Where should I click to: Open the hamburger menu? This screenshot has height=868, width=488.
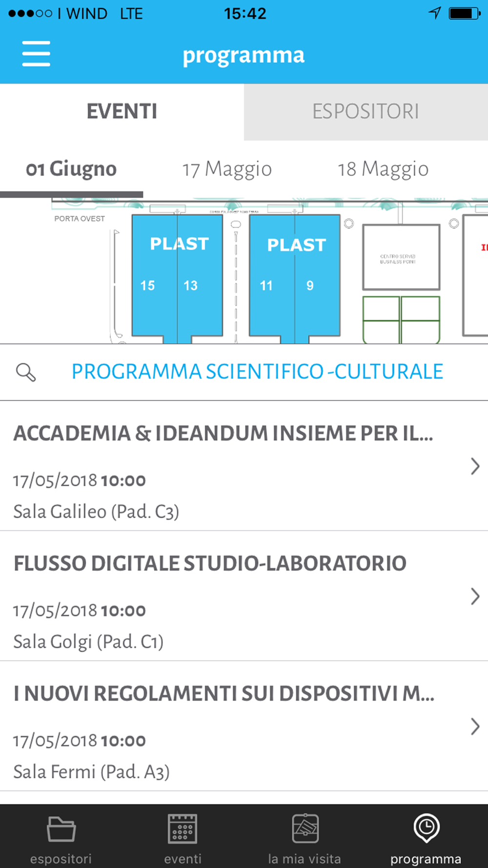tap(36, 54)
